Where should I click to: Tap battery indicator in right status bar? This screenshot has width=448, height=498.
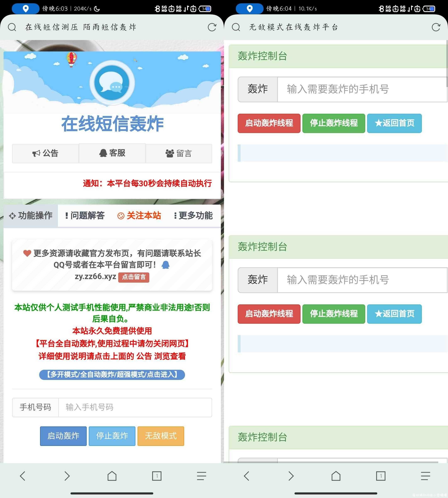click(429, 9)
